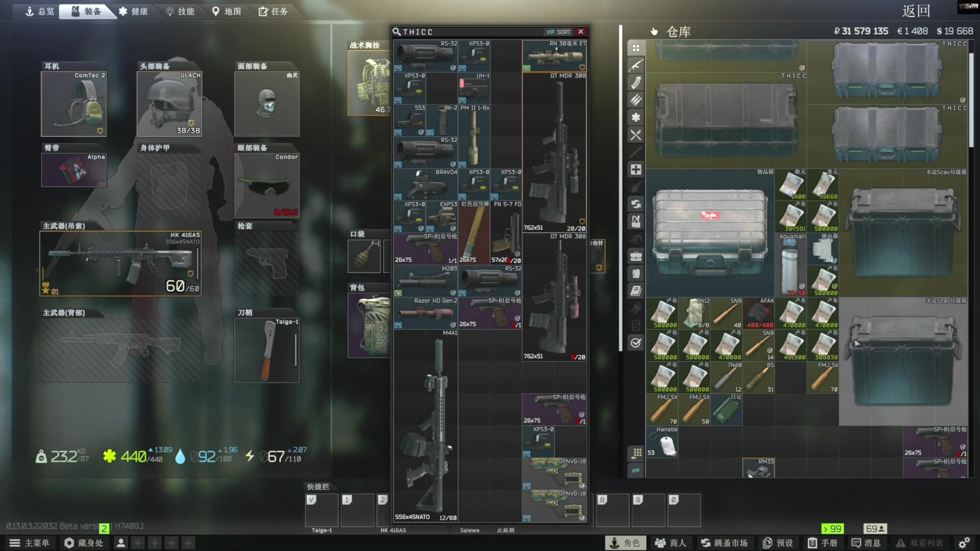Switch to 装备 gear tab
980x551 pixels.
click(x=86, y=11)
